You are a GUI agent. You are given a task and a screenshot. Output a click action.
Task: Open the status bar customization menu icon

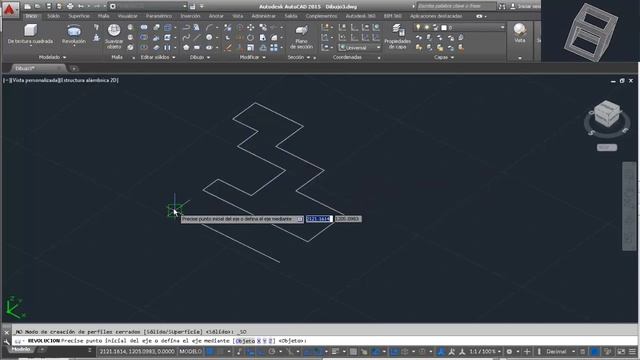click(632, 351)
